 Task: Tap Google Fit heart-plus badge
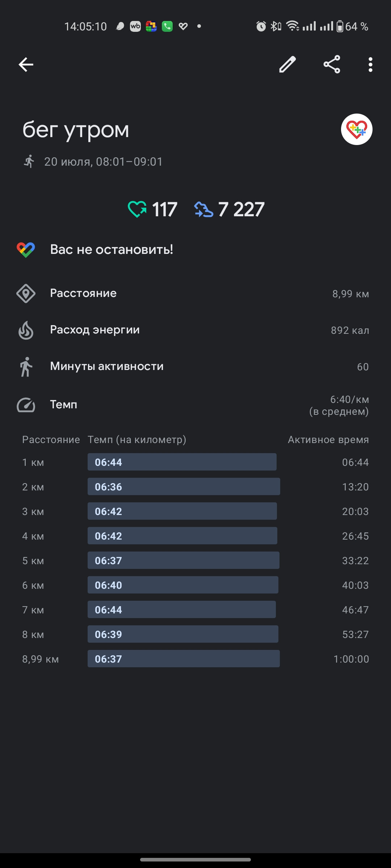357,129
